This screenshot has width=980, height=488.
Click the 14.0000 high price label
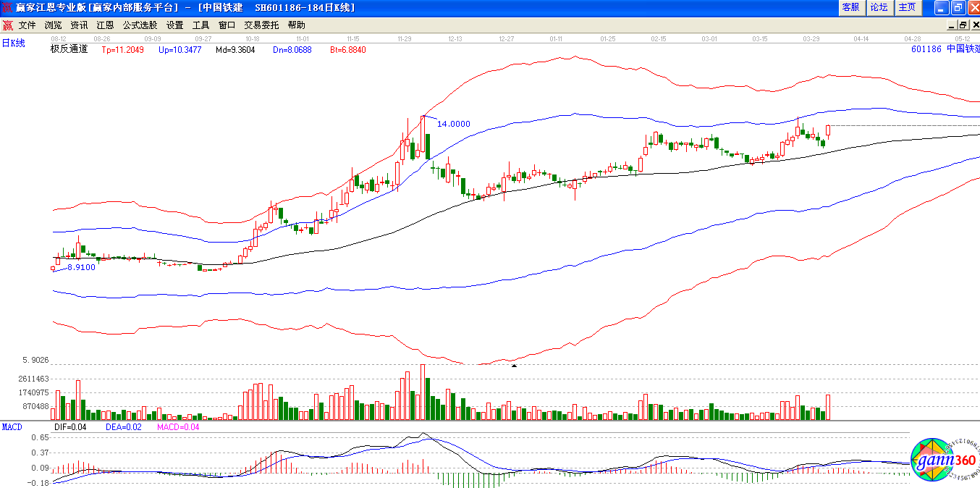(x=454, y=124)
